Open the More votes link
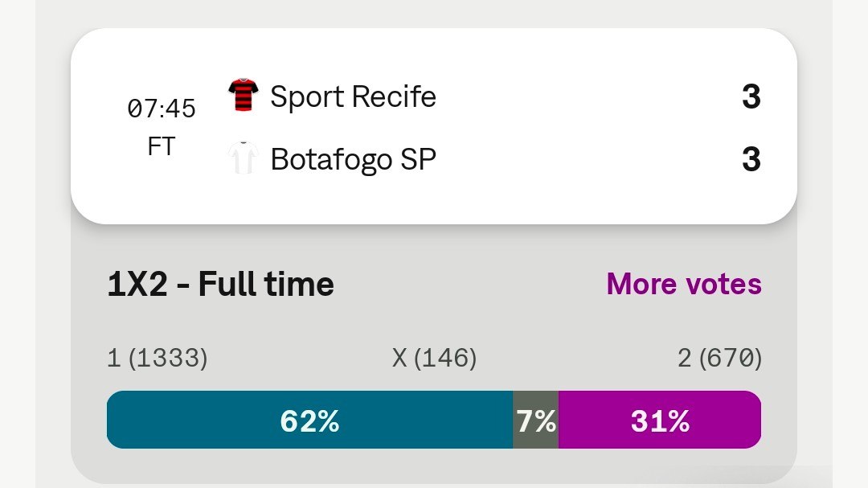 click(x=684, y=284)
